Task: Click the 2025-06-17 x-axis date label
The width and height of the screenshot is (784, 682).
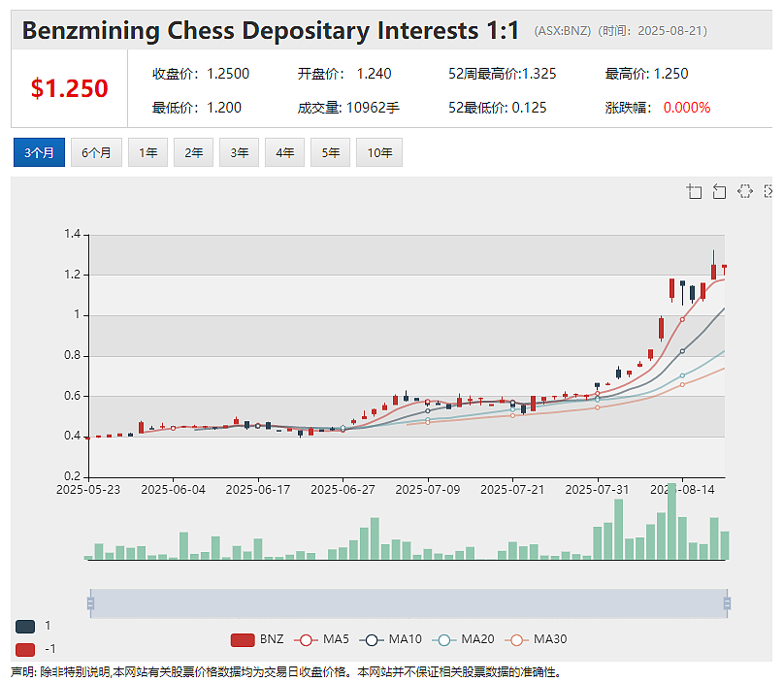Action: (x=258, y=490)
